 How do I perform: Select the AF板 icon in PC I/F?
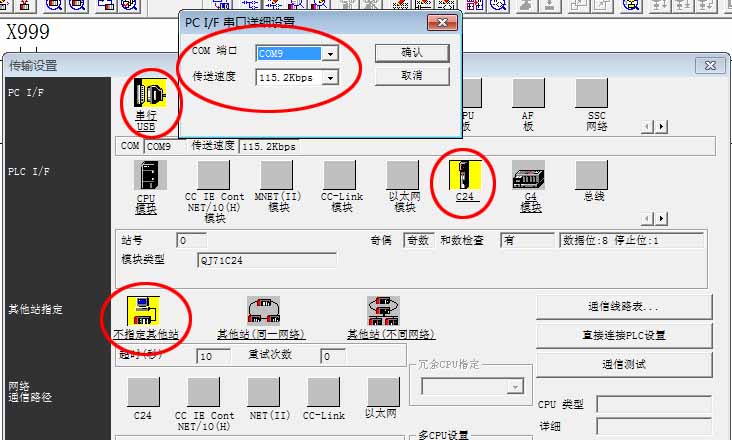point(528,93)
